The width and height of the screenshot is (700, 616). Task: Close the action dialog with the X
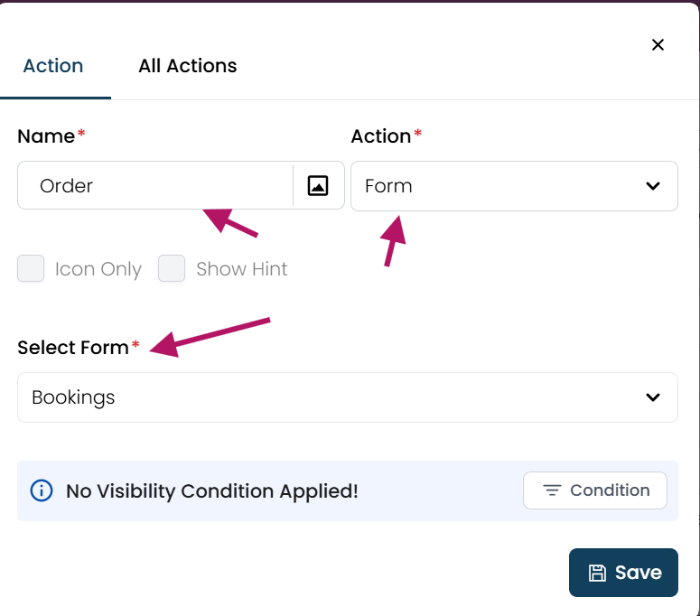point(658,44)
